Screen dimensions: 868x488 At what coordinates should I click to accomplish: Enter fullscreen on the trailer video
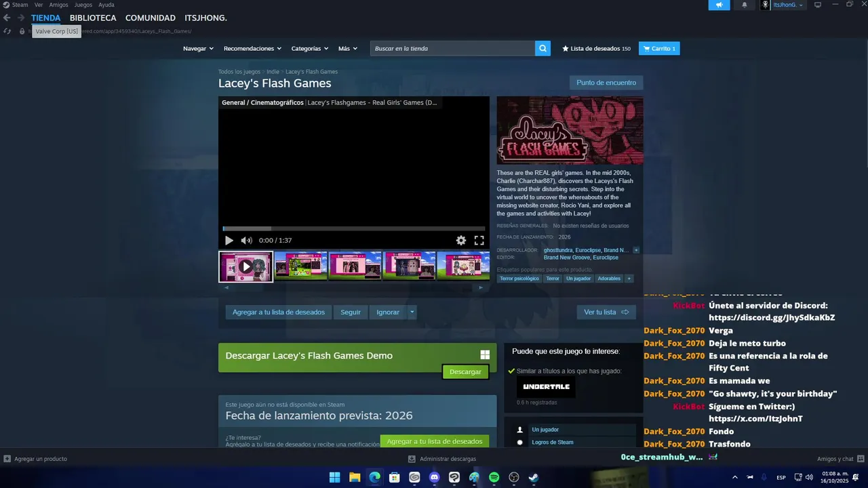(x=479, y=241)
